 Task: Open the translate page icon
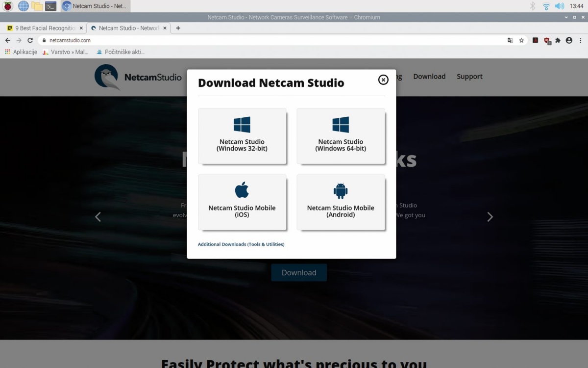(510, 40)
